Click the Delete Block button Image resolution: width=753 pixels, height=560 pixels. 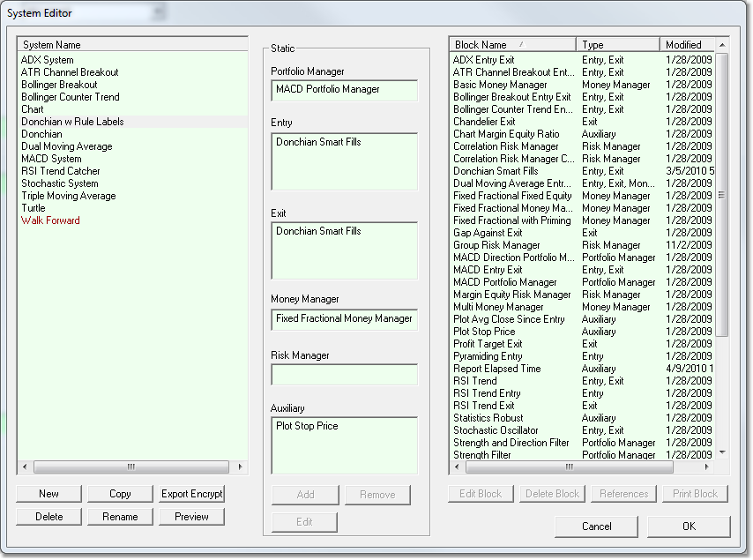click(x=552, y=494)
